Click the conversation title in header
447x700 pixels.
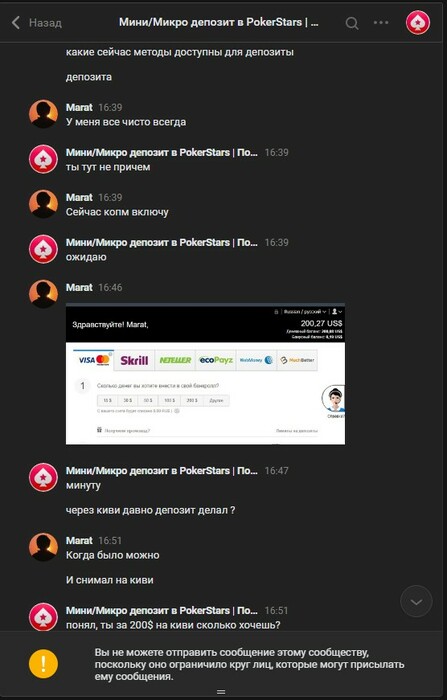(218, 22)
